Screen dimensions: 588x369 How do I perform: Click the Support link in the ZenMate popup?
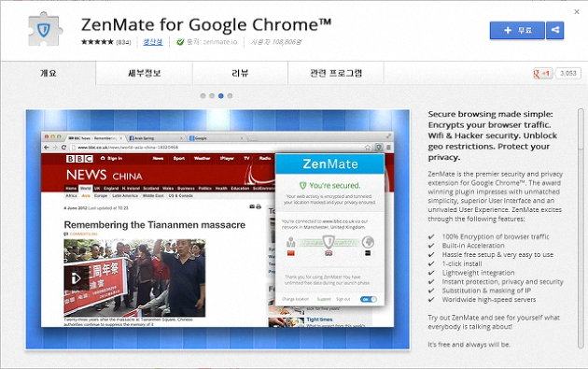(324, 299)
